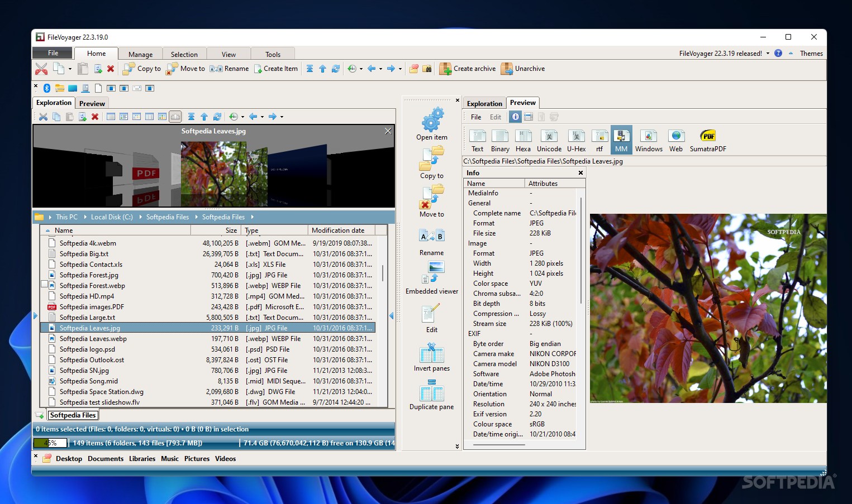Toggle the MM MediaInfo viewer button

click(621, 140)
